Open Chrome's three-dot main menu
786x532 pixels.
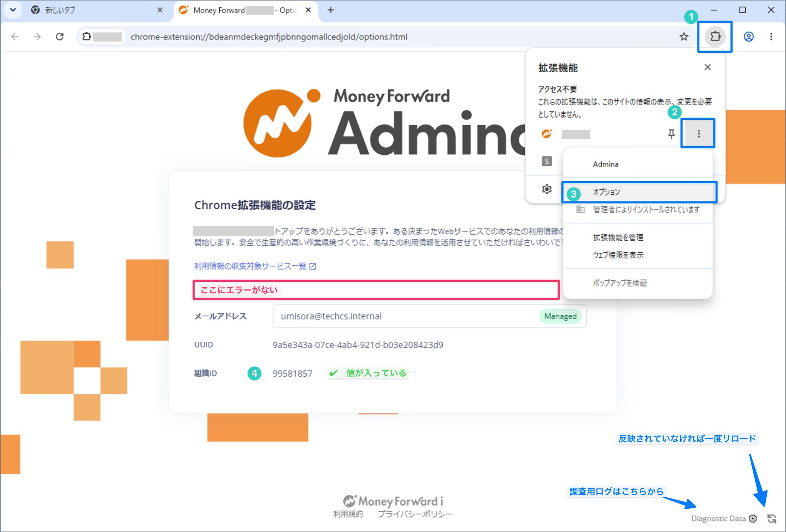771,37
